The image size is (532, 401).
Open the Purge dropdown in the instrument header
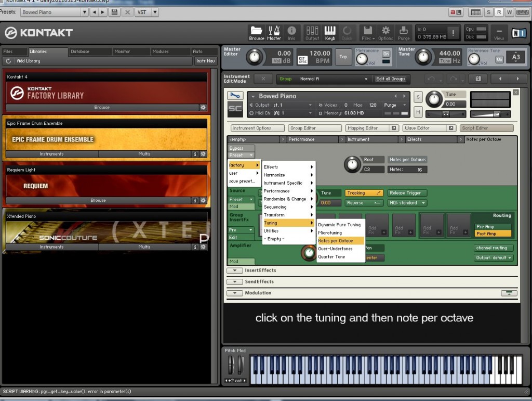tap(395, 105)
